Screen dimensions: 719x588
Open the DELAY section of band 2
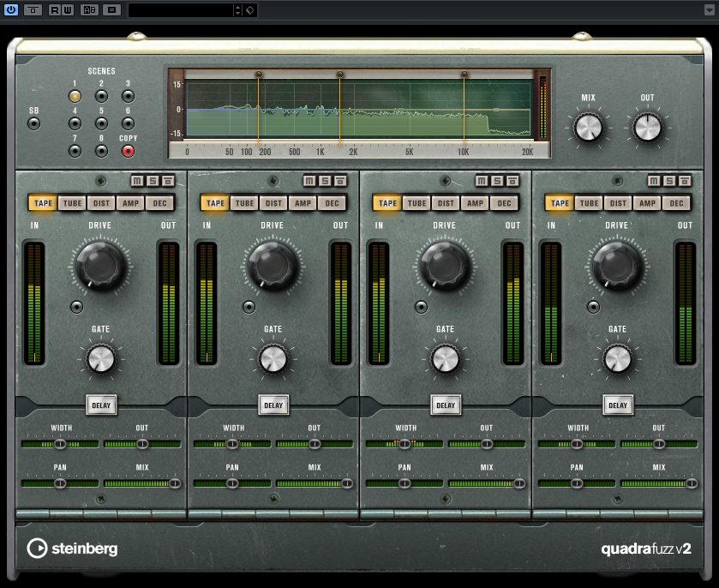[x=273, y=405]
